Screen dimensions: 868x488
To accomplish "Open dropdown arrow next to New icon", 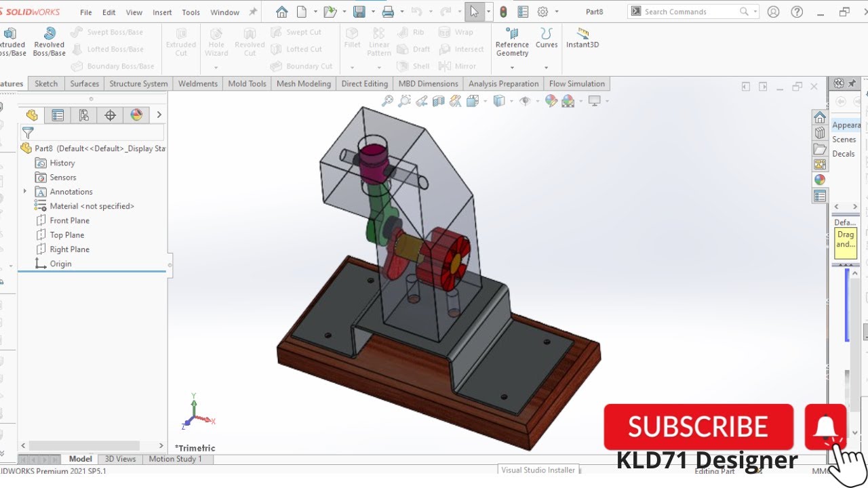I will point(315,12).
